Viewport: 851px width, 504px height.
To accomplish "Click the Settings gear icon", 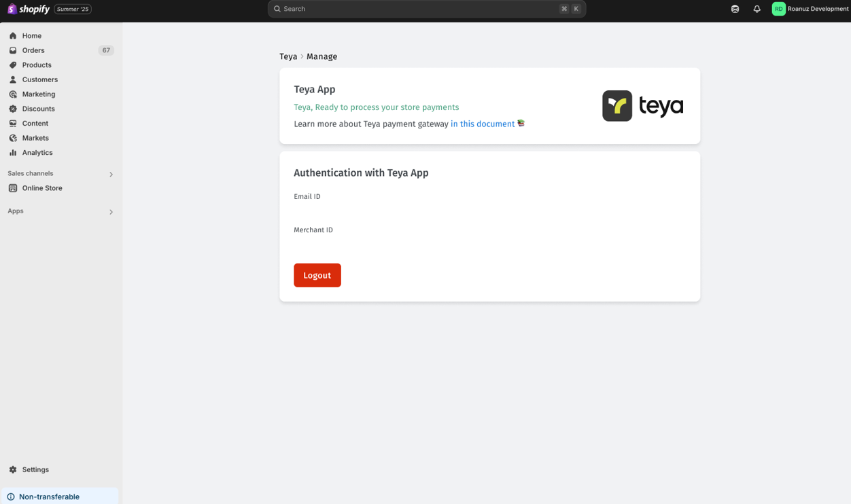I will (13, 469).
